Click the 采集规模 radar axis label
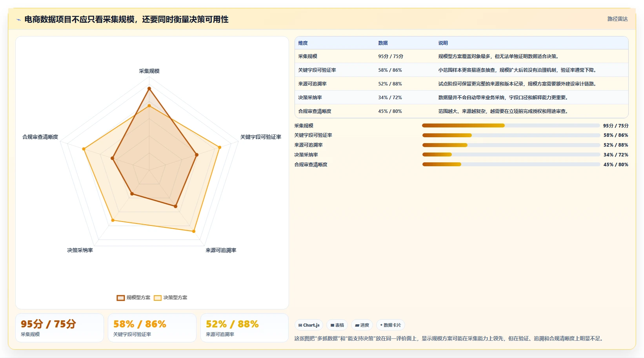The image size is (644, 358). click(149, 71)
